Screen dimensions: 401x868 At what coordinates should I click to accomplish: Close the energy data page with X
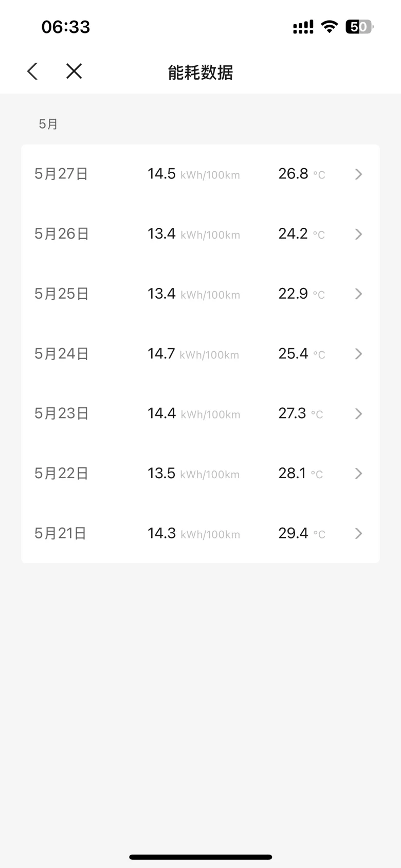[x=74, y=71]
